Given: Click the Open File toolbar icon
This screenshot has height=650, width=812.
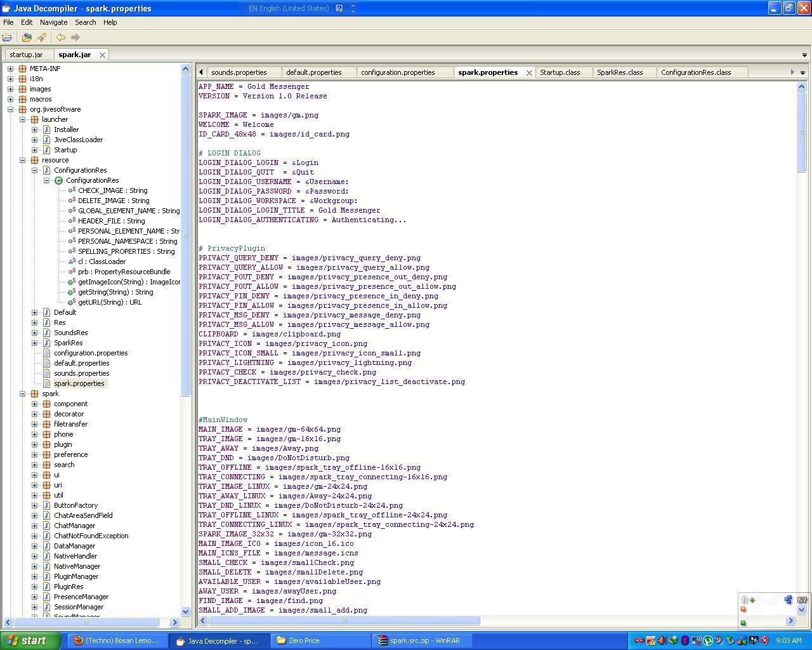Looking at the screenshot, I should pyautogui.click(x=8, y=37).
